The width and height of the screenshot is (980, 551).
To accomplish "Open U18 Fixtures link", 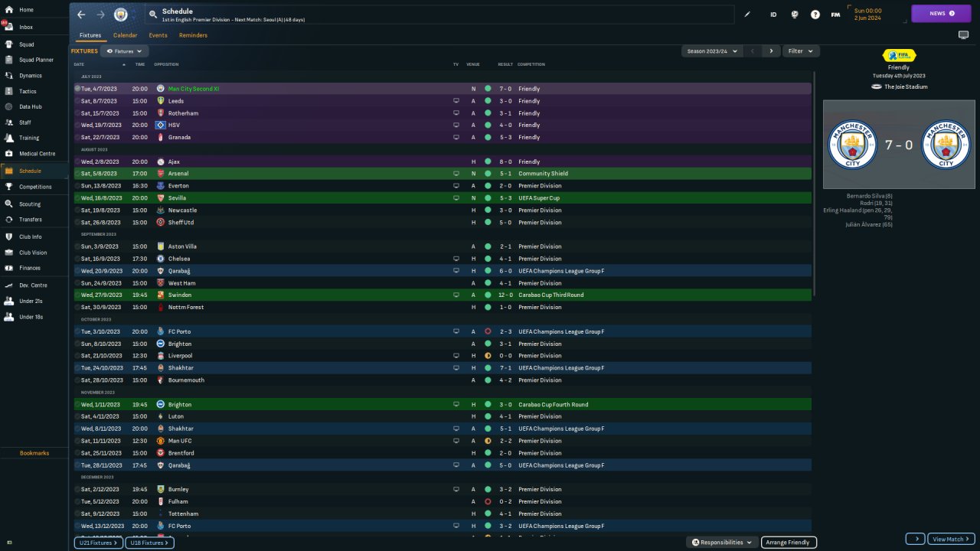I will 149,543.
